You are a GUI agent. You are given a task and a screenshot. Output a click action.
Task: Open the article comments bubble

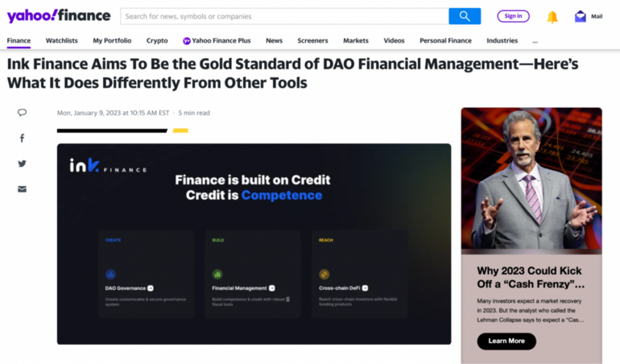[22, 113]
